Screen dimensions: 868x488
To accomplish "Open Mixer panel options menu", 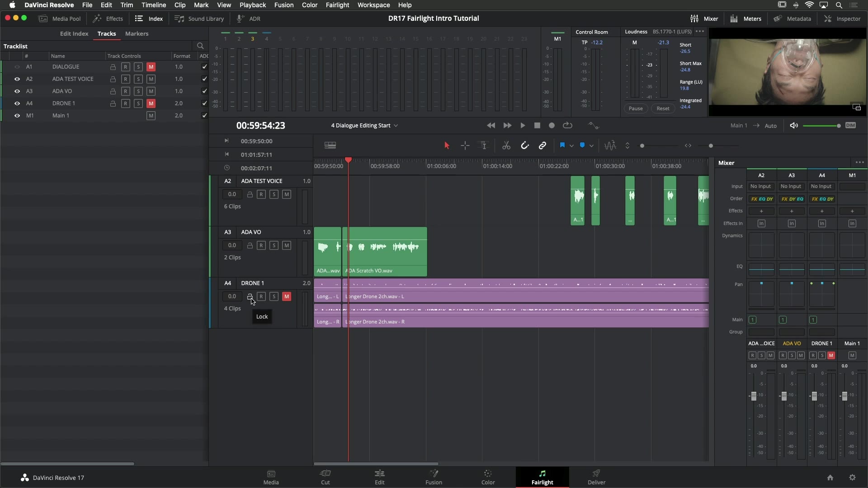I will point(859,163).
